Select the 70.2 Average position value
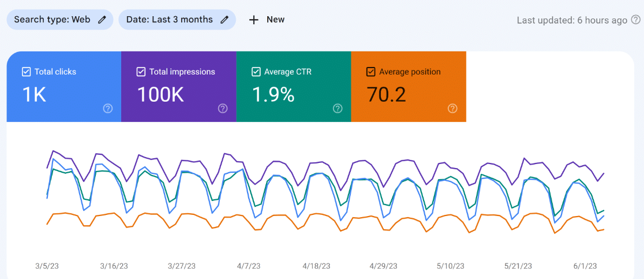 pos(388,95)
